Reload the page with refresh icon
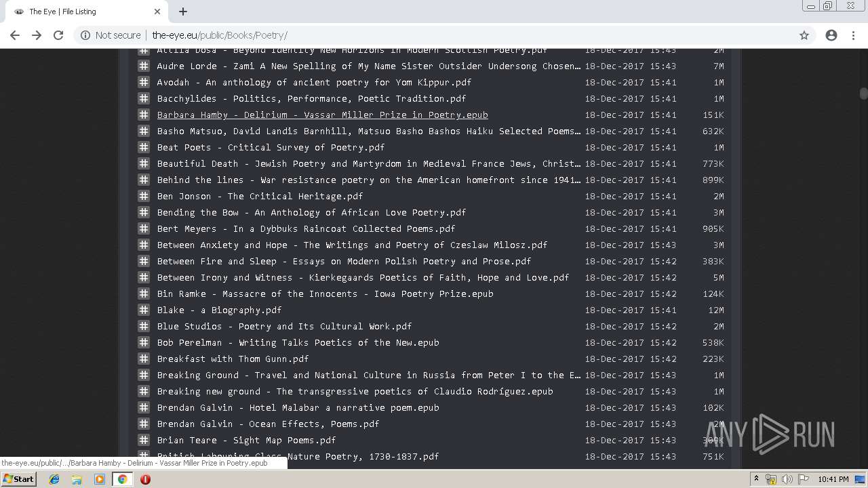Viewport: 868px width, 488px height. click(x=58, y=35)
